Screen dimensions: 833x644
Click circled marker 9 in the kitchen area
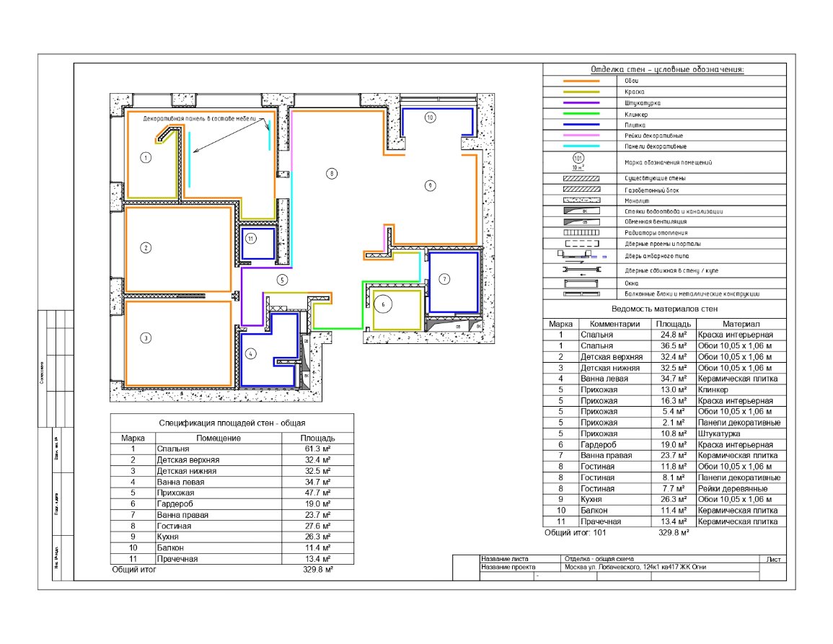428,186
